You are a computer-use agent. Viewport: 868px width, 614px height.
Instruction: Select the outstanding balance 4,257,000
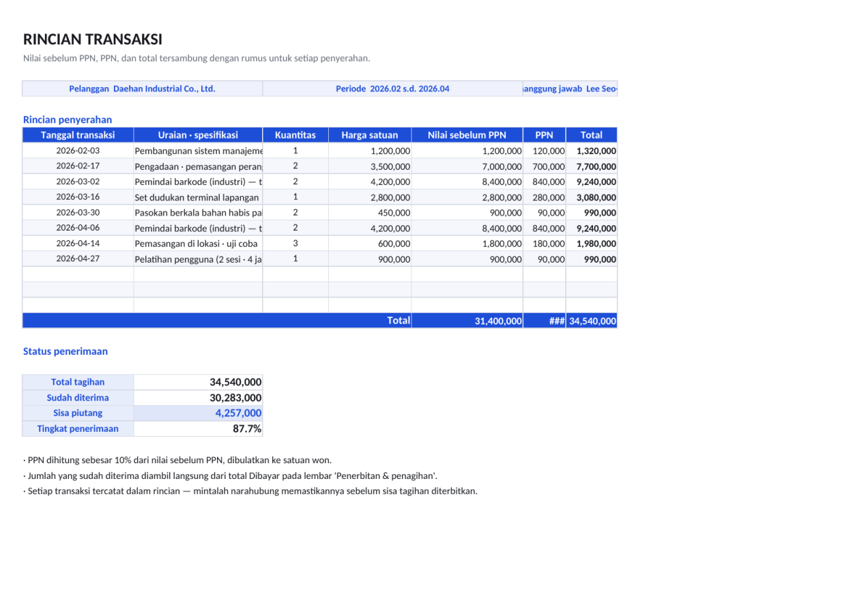point(198,413)
